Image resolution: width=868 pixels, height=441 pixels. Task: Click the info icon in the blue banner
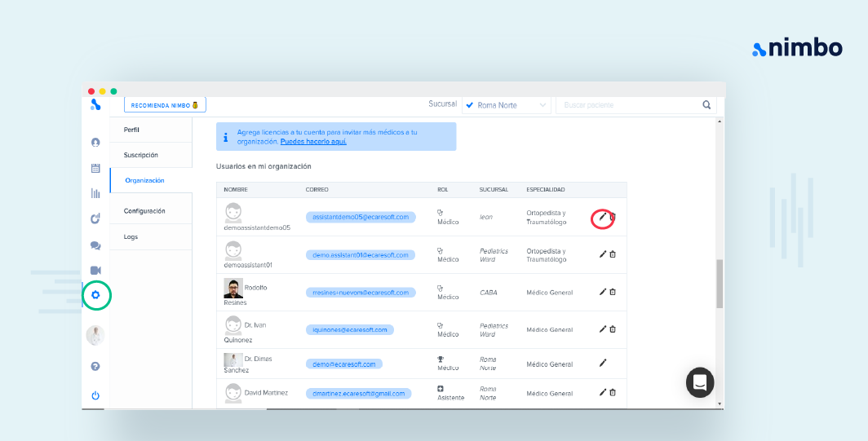click(225, 137)
